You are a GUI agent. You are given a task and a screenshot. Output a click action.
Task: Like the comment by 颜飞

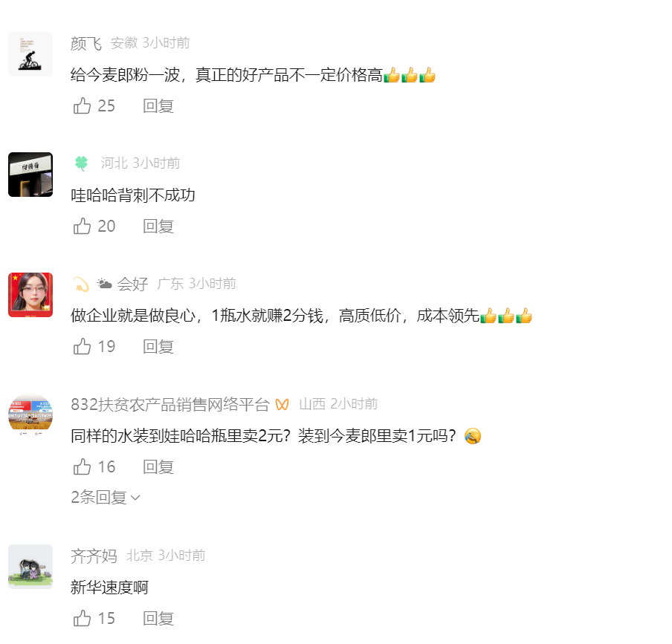(x=82, y=105)
